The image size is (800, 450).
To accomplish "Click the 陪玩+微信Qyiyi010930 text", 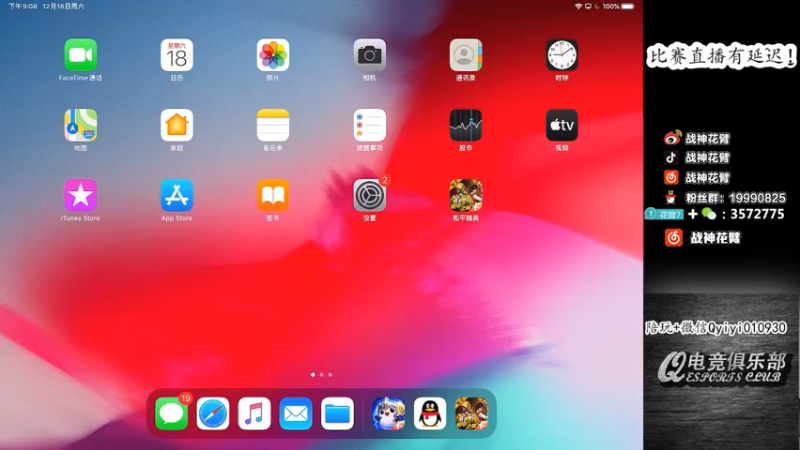I will coord(716,328).
